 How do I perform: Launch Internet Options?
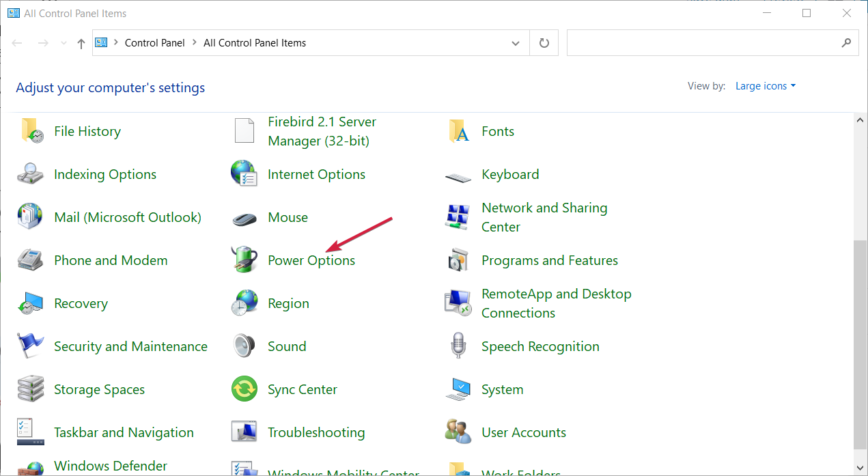tap(316, 174)
